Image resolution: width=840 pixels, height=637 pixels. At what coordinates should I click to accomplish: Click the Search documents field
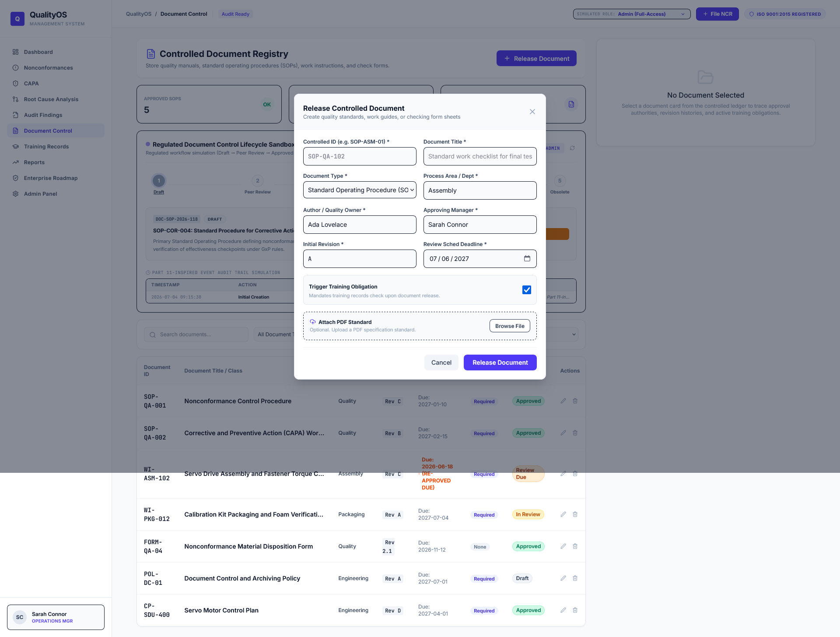point(196,334)
